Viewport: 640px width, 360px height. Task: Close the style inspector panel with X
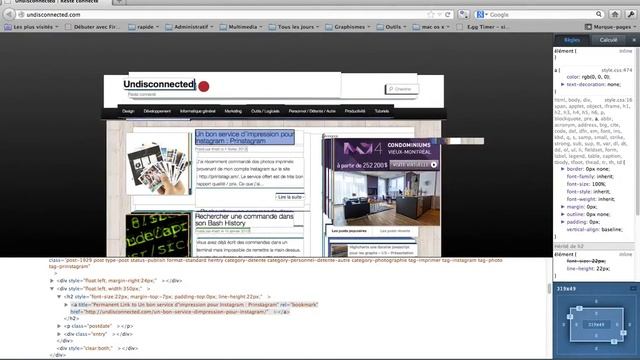(634, 40)
